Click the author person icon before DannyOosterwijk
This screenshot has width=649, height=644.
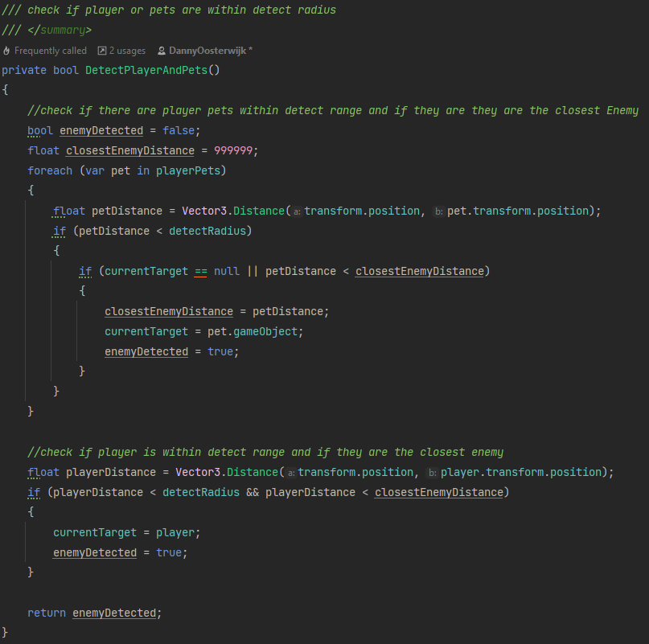coord(162,51)
